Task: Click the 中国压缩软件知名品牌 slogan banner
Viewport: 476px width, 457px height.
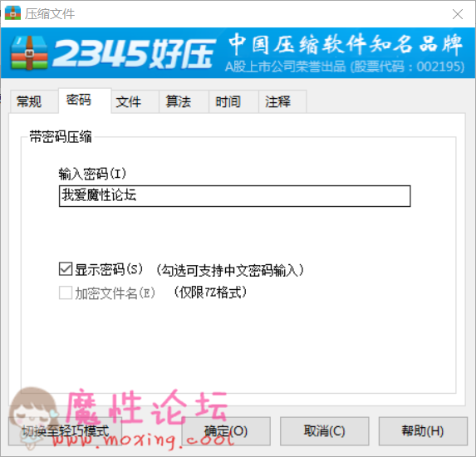Action: pyautogui.click(x=346, y=44)
